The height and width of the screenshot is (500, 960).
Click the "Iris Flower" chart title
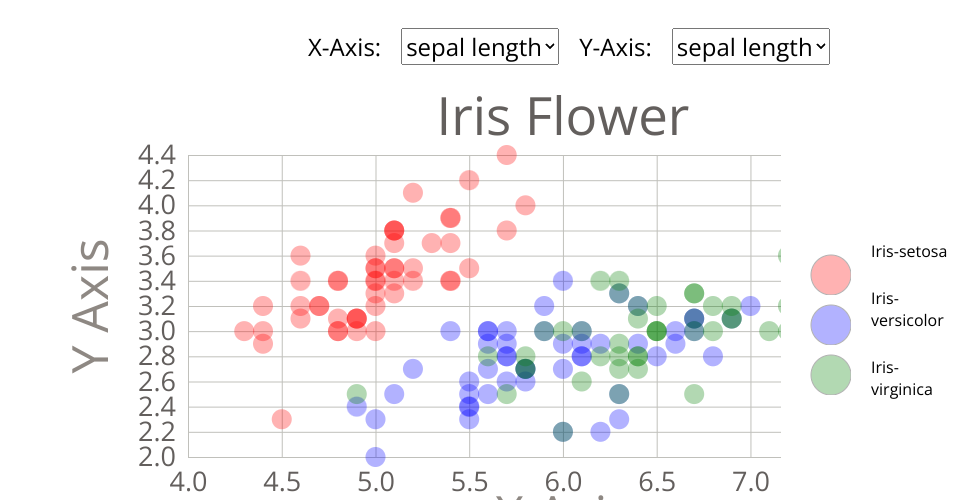(x=562, y=118)
